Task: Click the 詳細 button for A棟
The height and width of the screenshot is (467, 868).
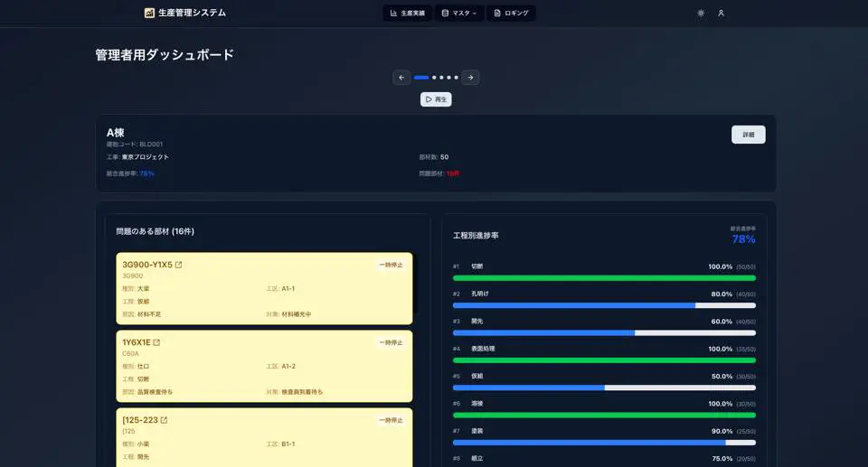Action: (748, 135)
